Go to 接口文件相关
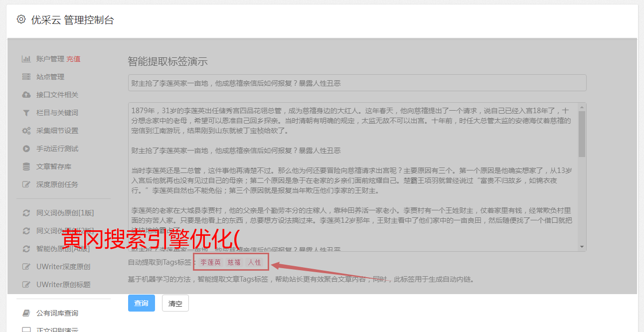 coord(57,95)
